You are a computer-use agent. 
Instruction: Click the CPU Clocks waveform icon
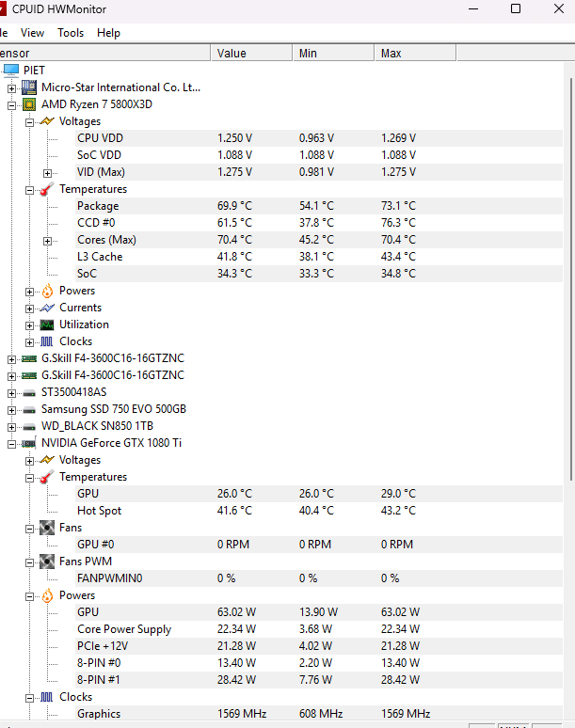coord(47,341)
